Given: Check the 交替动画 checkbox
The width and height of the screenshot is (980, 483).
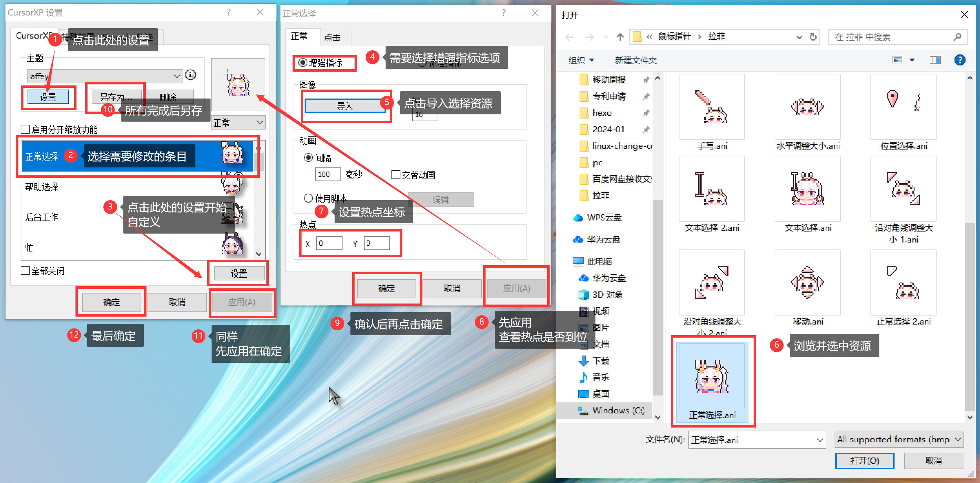Looking at the screenshot, I should pyautogui.click(x=396, y=175).
